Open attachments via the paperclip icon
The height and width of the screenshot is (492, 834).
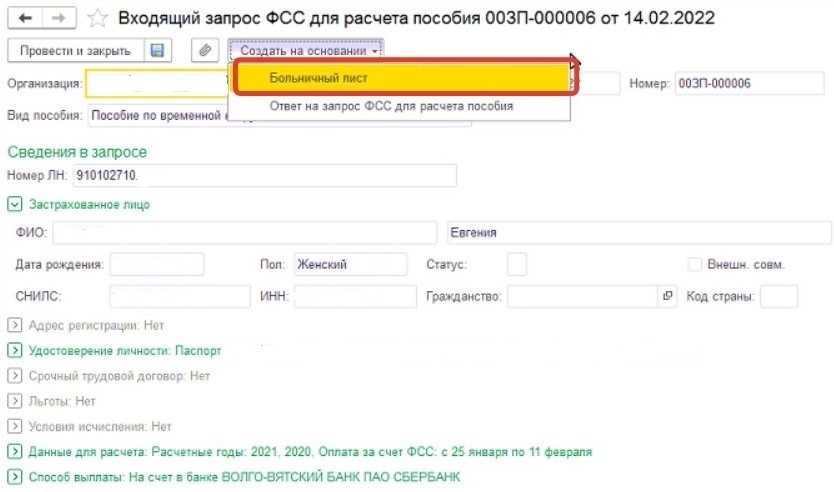click(205, 50)
